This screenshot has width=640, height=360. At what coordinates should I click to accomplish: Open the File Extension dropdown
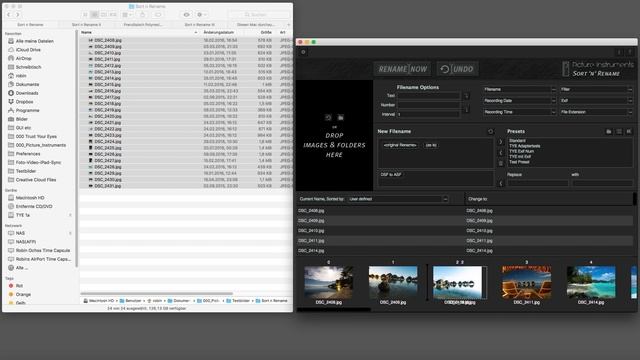pyautogui.click(x=596, y=112)
